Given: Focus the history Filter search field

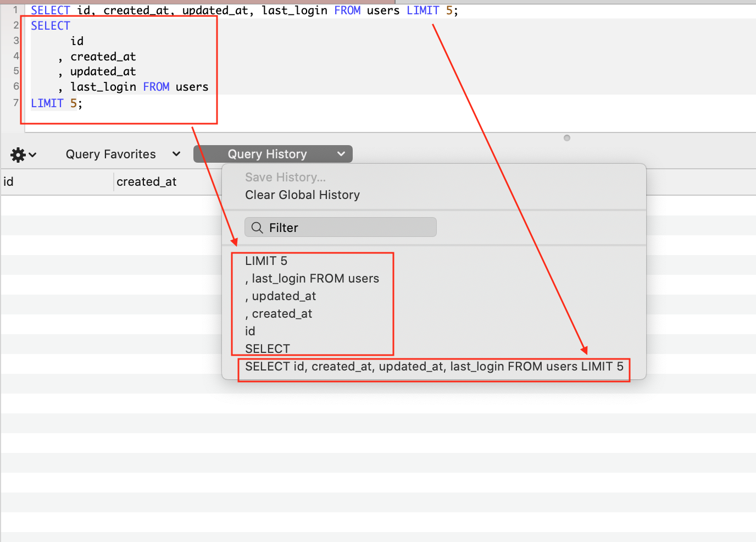Looking at the screenshot, I should click(341, 227).
